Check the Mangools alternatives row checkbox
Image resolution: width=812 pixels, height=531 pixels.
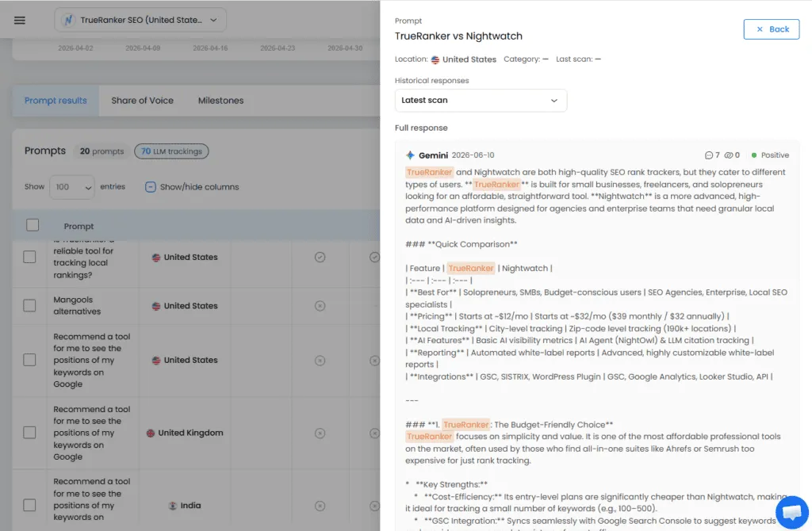[29, 305]
